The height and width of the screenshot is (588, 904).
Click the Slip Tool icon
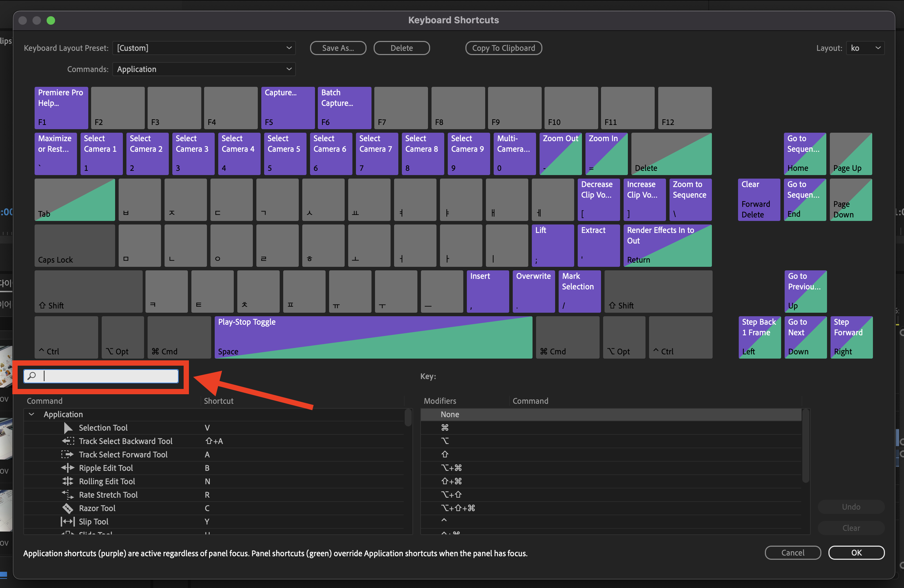(67, 522)
